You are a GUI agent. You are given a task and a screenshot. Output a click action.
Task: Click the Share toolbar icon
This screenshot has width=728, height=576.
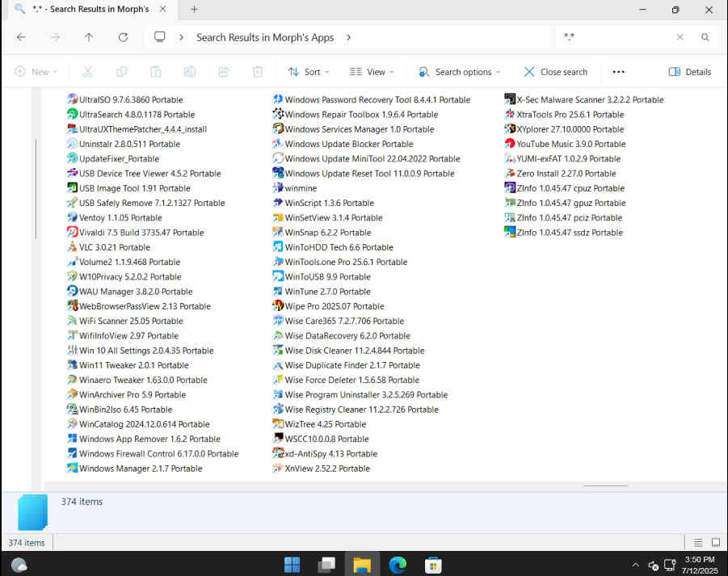224,72
